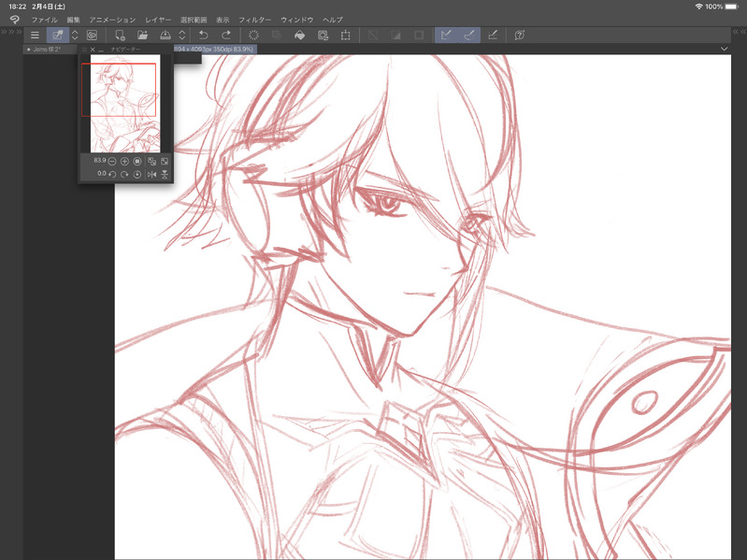Image resolution: width=747 pixels, height=560 pixels.
Task: Open the ヘルプ menu
Action: pyautogui.click(x=333, y=20)
